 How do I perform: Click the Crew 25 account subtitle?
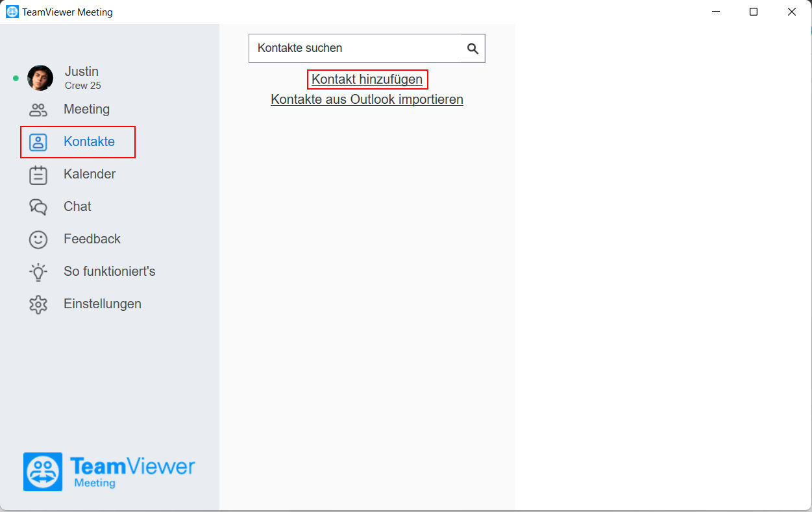[x=83, y=86]
